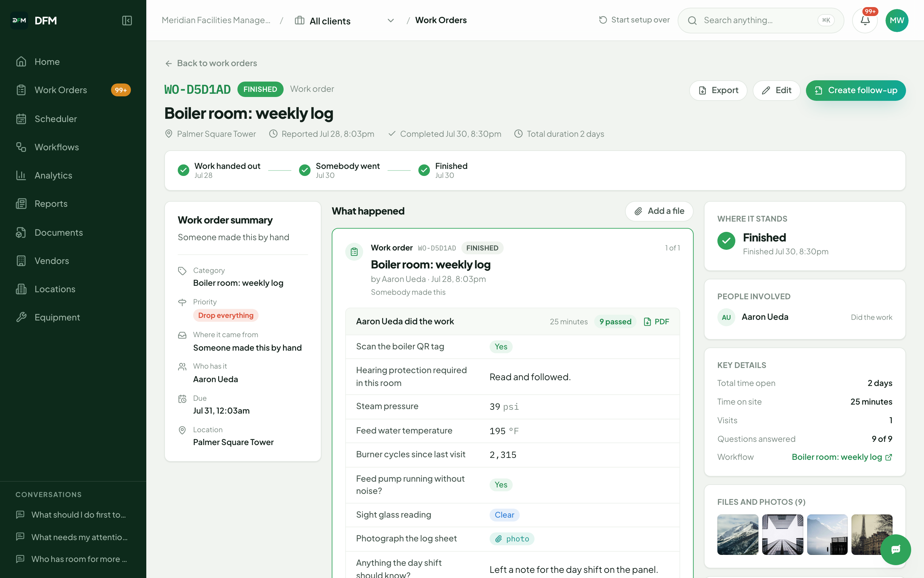Export the work order
The height and width of the screenshot is (578, 924).
[718, 90]
